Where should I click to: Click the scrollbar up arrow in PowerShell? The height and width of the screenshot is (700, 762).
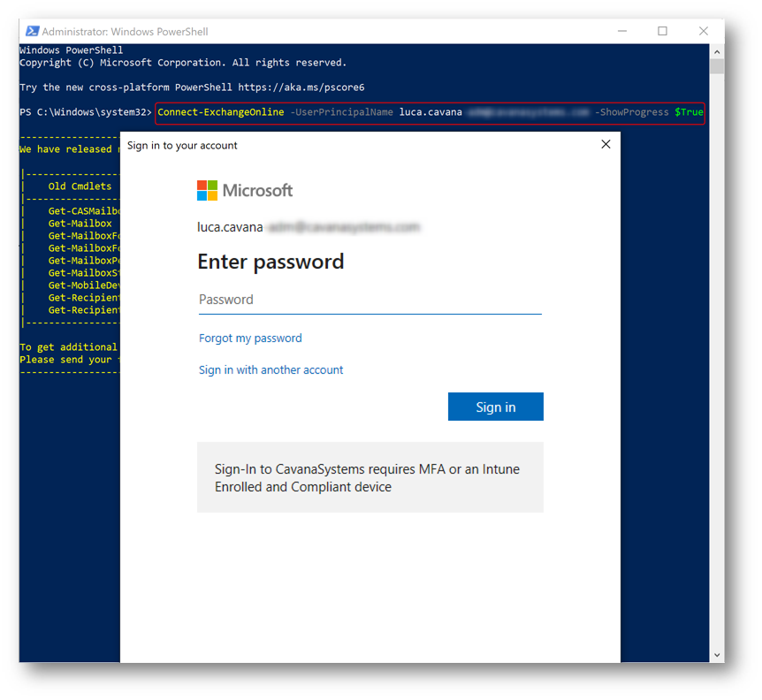coord(717,51)
